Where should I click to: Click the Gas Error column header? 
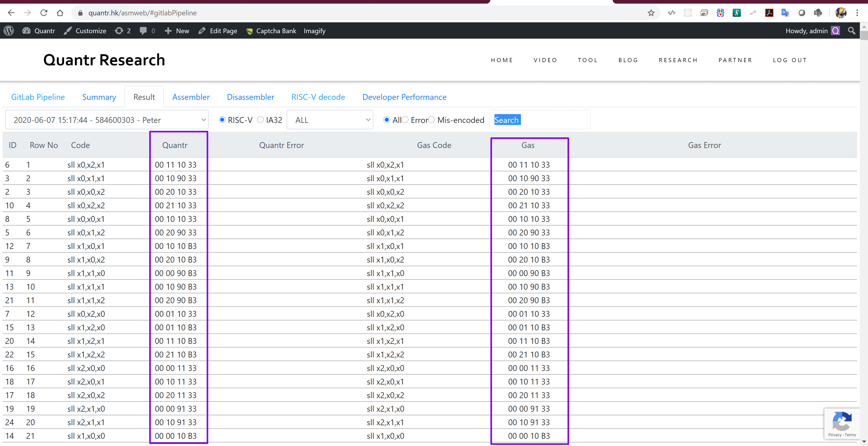[705, 145]
